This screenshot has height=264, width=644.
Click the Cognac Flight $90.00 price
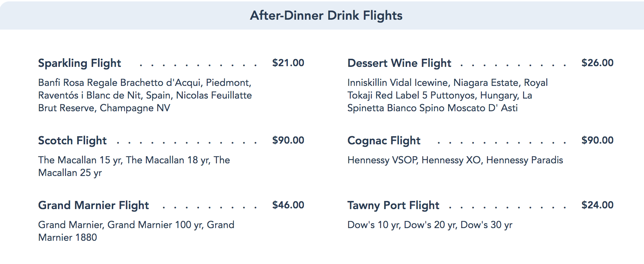click(597, 140)
